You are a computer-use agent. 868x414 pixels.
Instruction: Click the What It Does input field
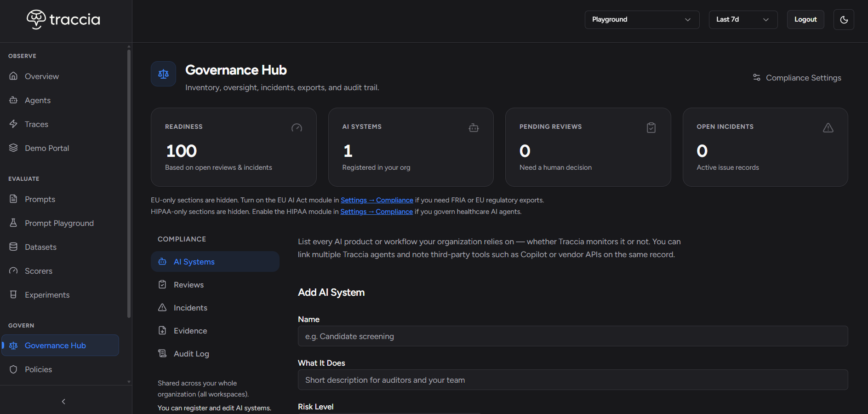point(573,380)
